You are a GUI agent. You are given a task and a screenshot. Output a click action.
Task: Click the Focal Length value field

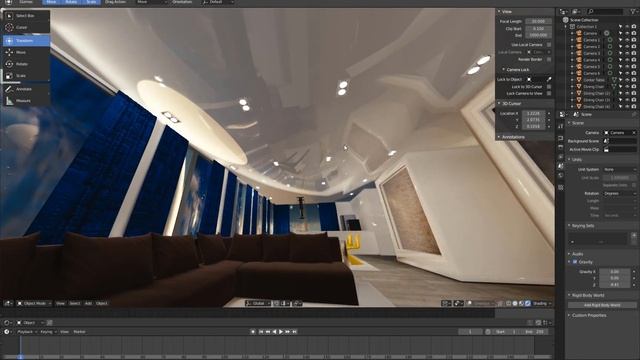tap(538, 21)
